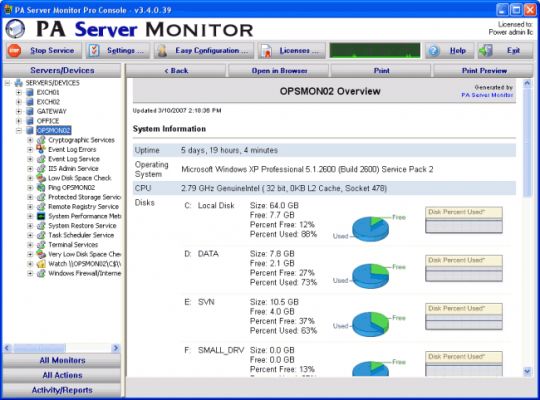540x400 pixels.
Task: Expand the Event Log Errors monitor
Action: (x=30, y=150)
